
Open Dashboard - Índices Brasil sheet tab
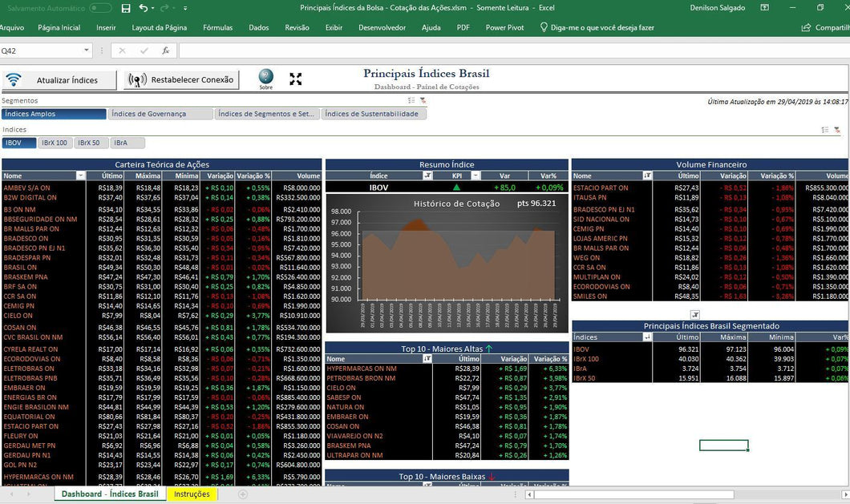tap(110, 494)
